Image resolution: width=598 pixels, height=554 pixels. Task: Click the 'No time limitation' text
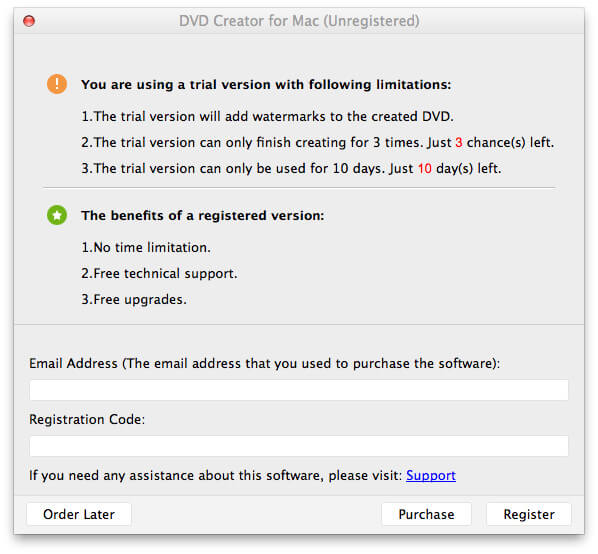[146, 247]
